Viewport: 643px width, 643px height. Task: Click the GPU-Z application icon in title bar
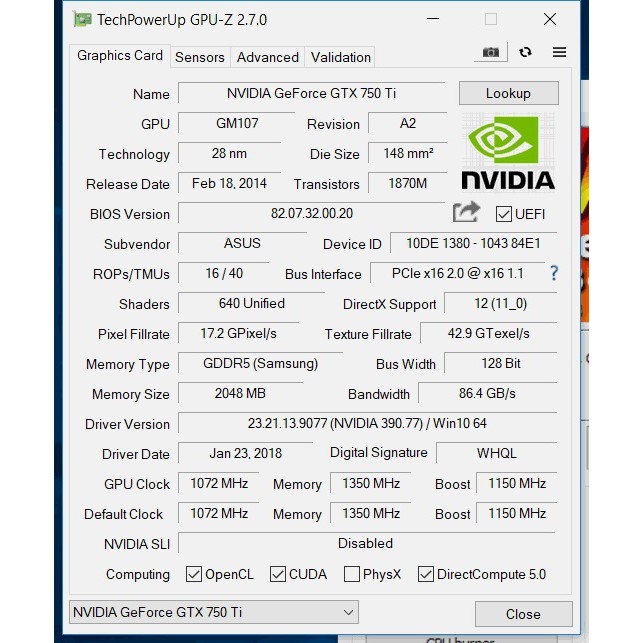point(82,19)
